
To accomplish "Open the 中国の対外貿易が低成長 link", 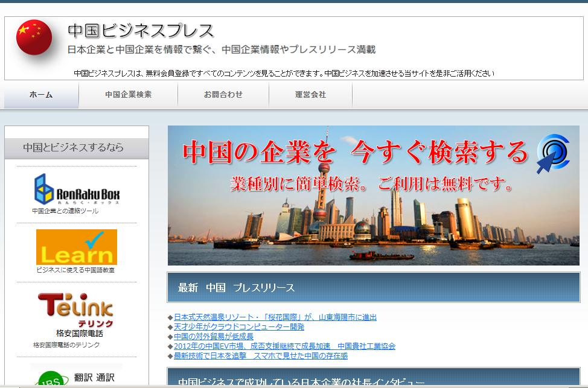I will pos(213,337).
